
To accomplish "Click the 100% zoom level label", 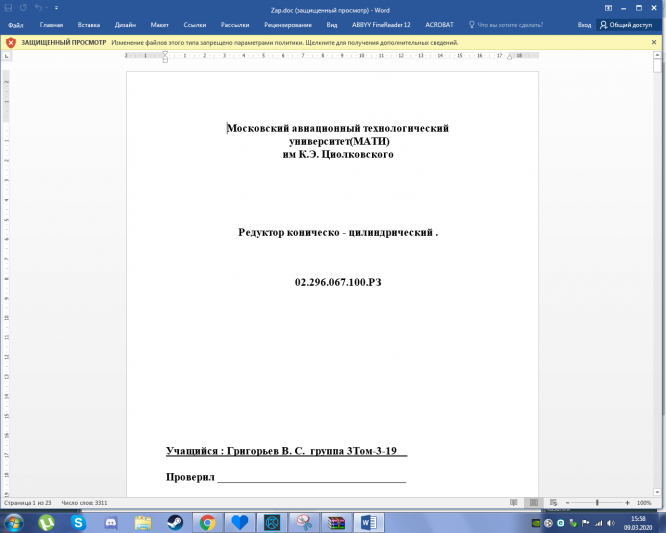I will pyautogui.click(x=644, y=503).
